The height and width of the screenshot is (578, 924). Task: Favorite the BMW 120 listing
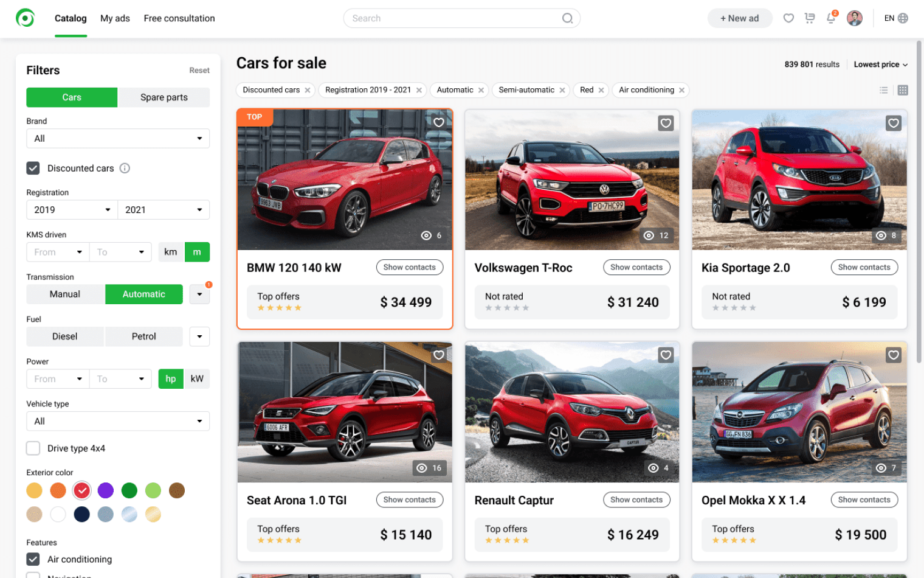439,122
